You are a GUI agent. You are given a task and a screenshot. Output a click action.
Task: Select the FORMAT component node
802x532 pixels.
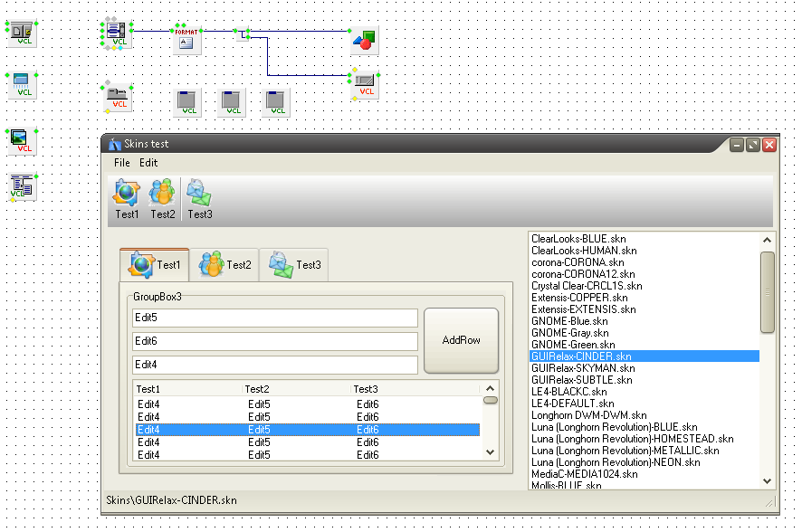pyautogui.click(x=186, y=40)
